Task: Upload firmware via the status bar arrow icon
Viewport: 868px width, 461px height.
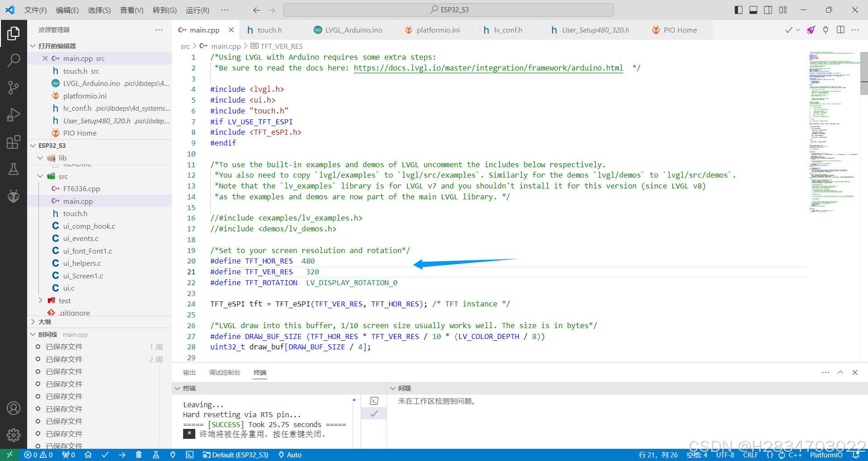Action: click(122, 455)
